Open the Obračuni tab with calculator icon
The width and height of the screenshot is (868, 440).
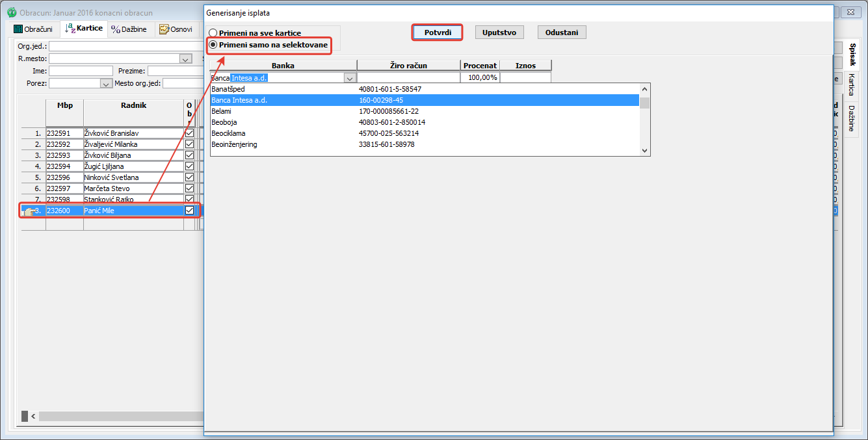point(33,29)
